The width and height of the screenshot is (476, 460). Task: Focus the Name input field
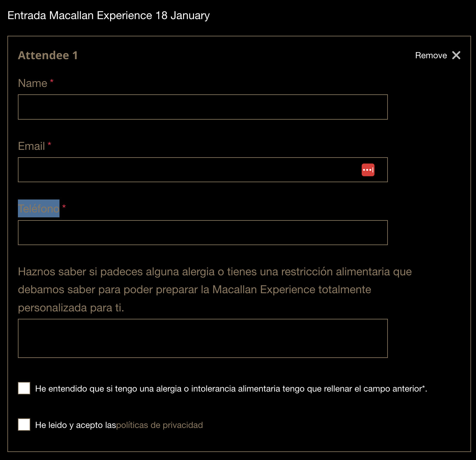coord(203,107)
